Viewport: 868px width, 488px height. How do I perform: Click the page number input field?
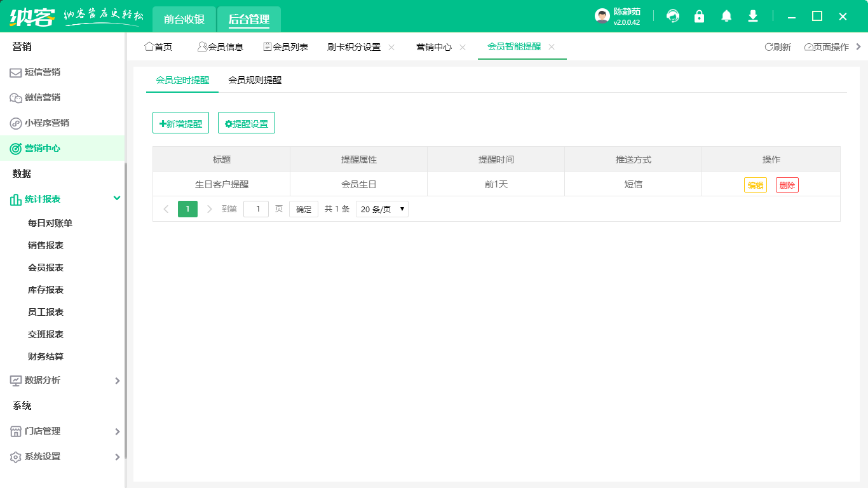[256, 209]
